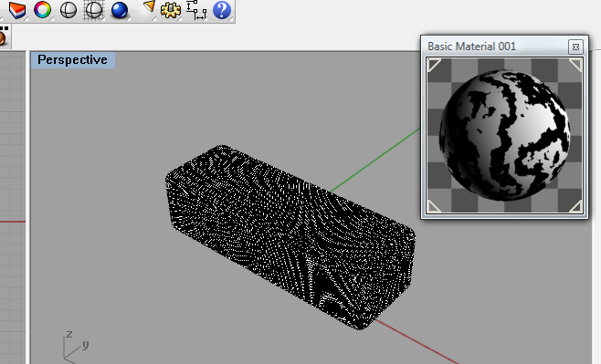Open Help with the question mark icon

[222, 10]
